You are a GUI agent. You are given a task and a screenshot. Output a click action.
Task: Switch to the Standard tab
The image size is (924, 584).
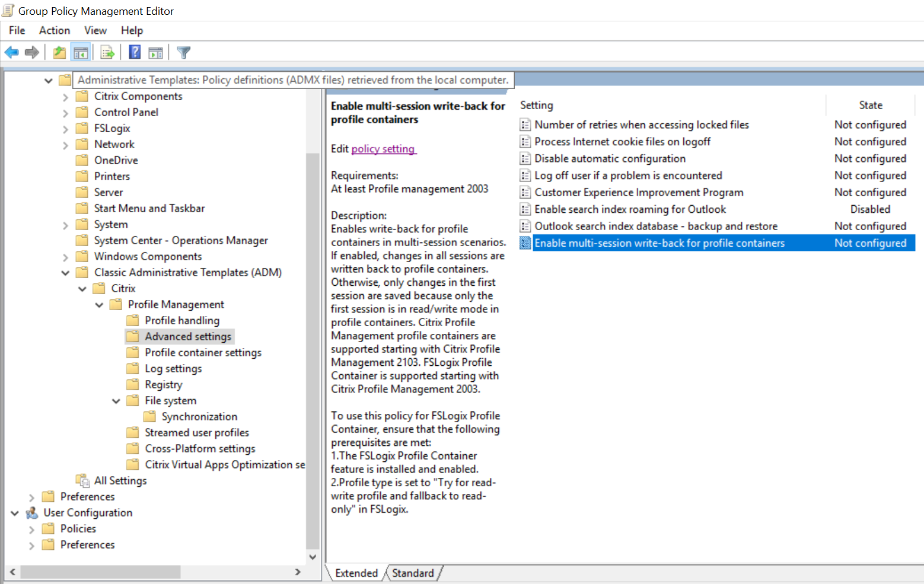point(413,573)
